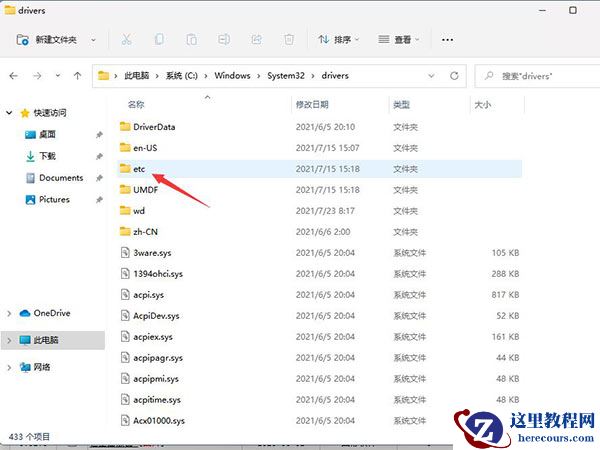The width and height of the screenshot is (600, 450).
Task: Click the 新建文件夹 button
Action: [x=46, y=39]
